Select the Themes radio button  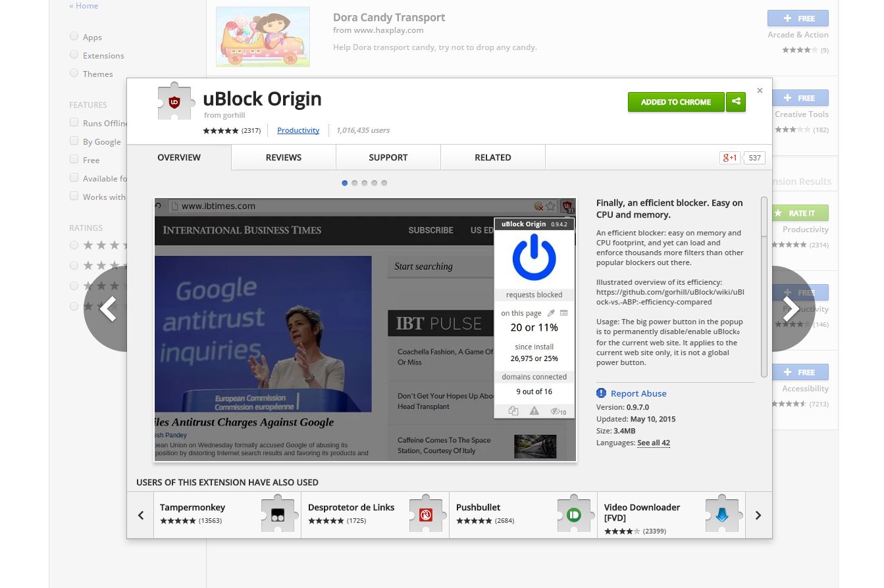pos(74,73)
